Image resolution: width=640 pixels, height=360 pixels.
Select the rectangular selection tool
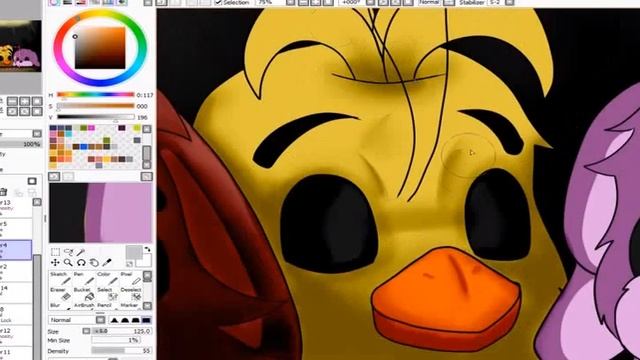[x=56, y=251]
